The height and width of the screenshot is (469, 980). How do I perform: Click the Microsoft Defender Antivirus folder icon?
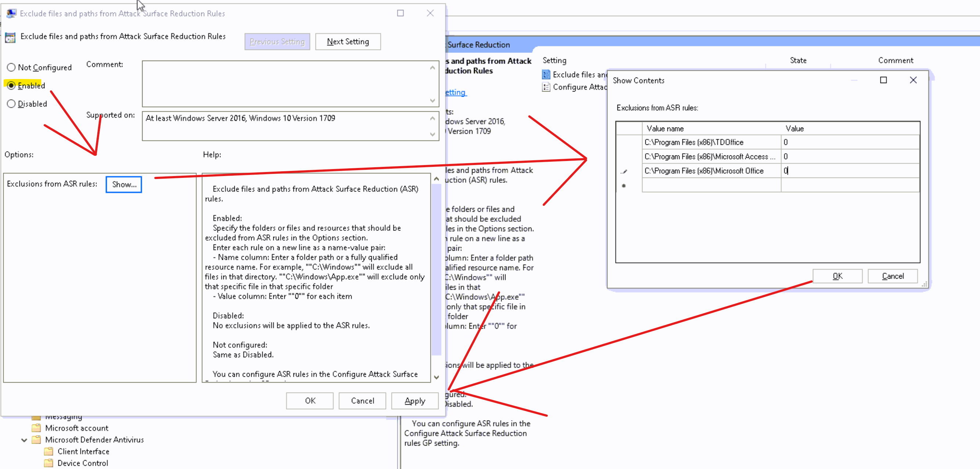pos(36,440)
